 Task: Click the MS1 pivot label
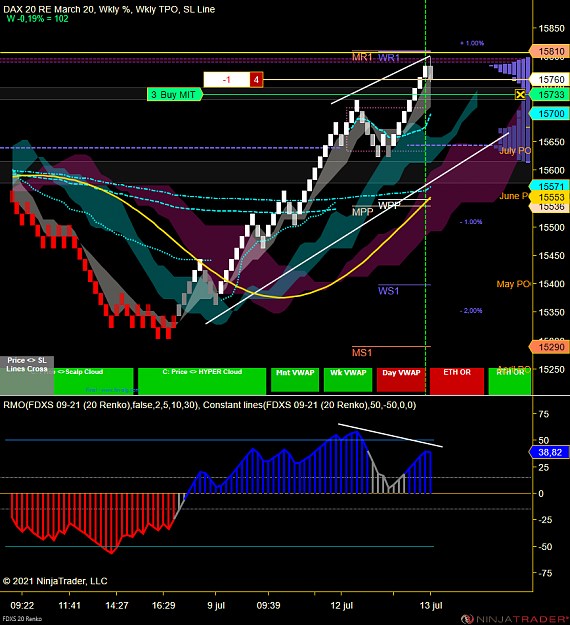tap(362, 353)
